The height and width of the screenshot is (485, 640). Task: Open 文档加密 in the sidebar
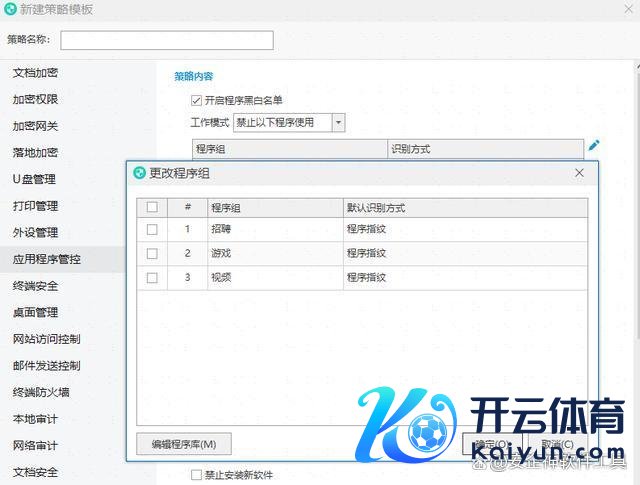[36, 73]
